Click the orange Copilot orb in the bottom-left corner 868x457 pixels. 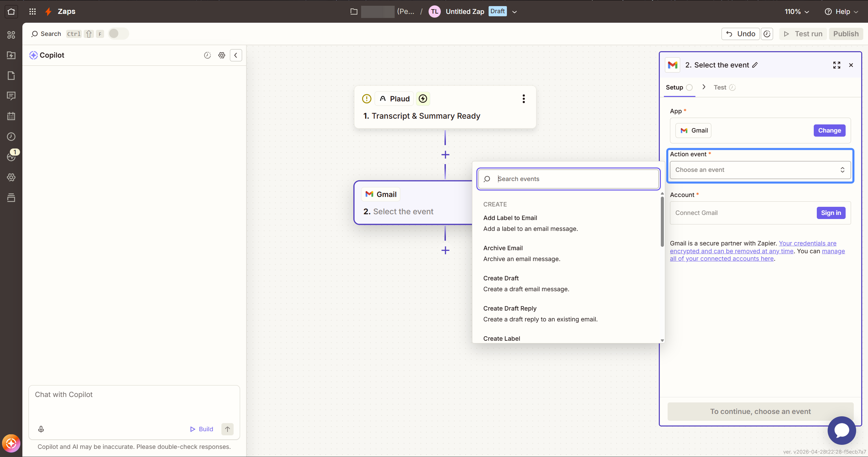(x=11, y=443)
